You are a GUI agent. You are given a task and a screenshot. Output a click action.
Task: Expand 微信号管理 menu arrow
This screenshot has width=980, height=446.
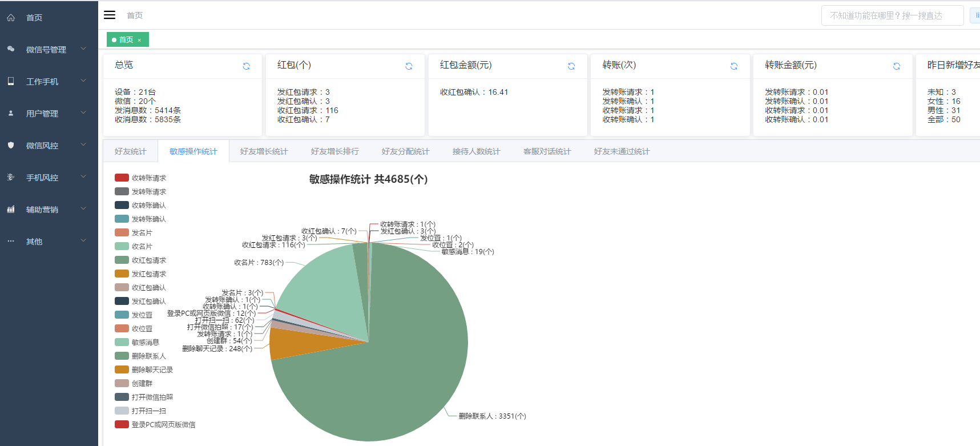pyautogui.click(x=83, y=49)
